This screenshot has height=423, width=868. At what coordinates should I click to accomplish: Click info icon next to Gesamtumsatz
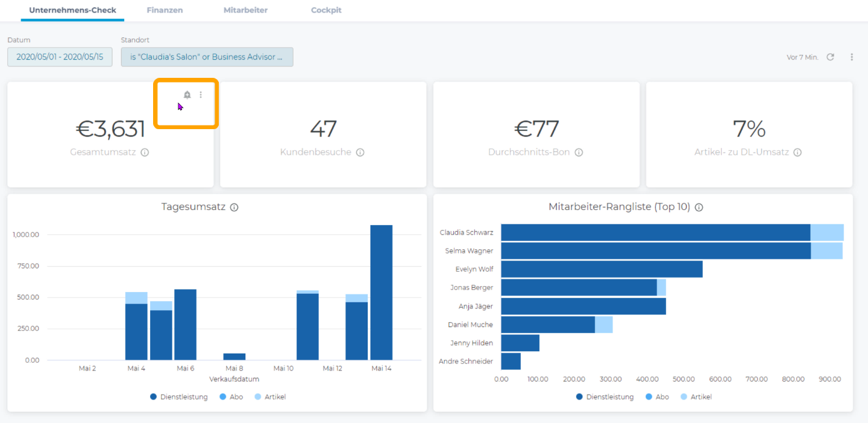pos(145,153)
